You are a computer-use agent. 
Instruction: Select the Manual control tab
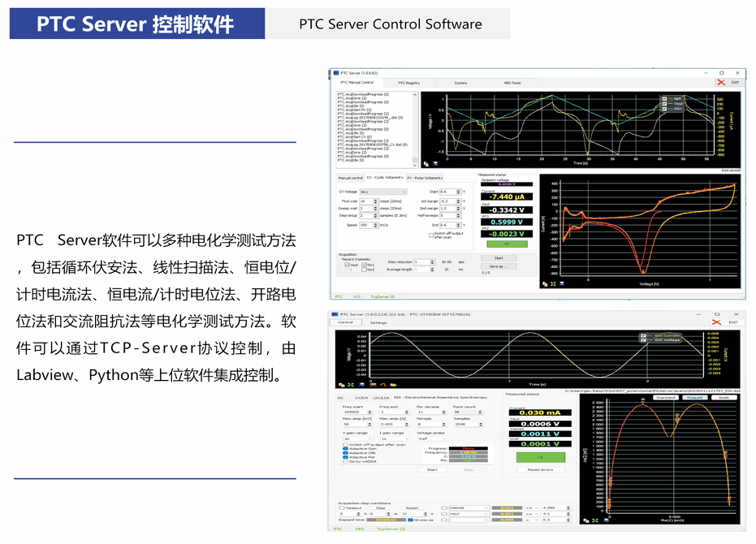351,178
